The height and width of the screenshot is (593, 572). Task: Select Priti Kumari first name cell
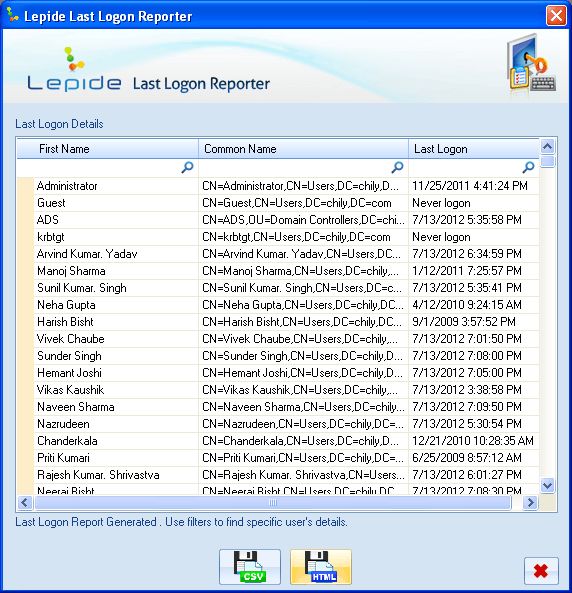click(116, 458)
